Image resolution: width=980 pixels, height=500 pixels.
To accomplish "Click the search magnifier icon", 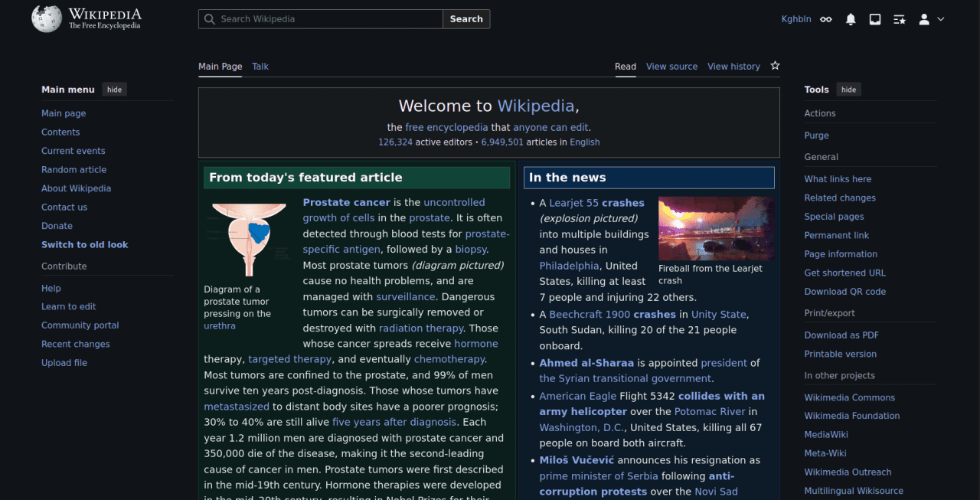I will [x=208, y=19].
